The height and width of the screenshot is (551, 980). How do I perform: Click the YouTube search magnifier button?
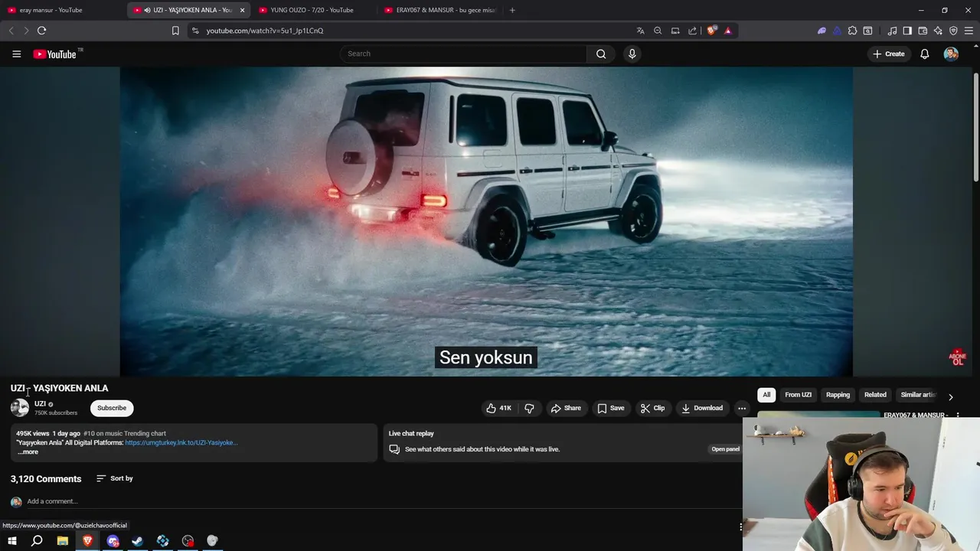pyautogui.click(x=601, y=54)
